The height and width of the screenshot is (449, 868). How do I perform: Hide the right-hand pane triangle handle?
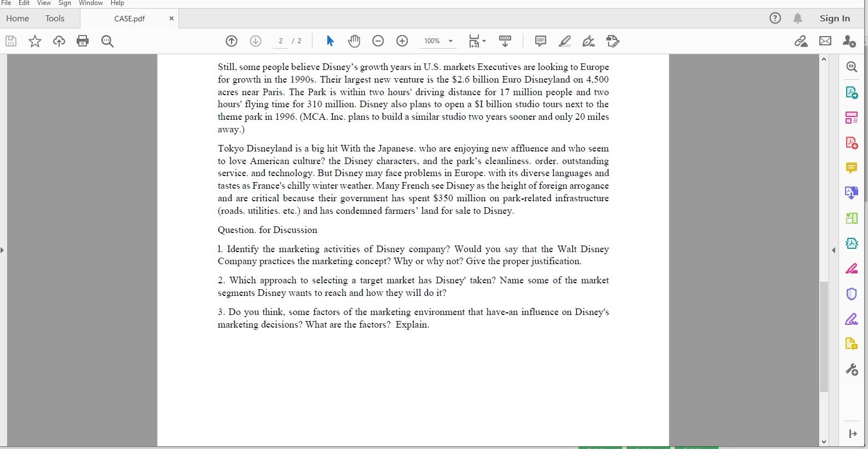coord(834,250)
